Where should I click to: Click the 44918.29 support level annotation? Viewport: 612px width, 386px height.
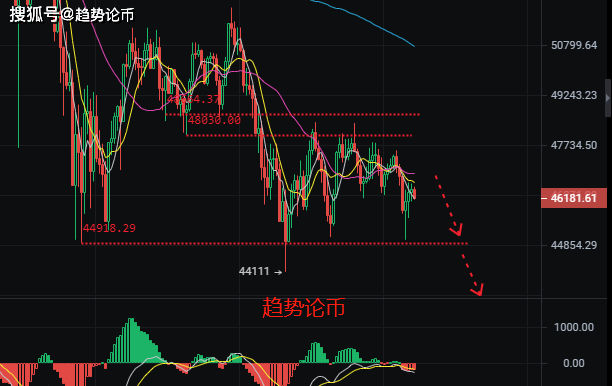[x=109, y=228]
